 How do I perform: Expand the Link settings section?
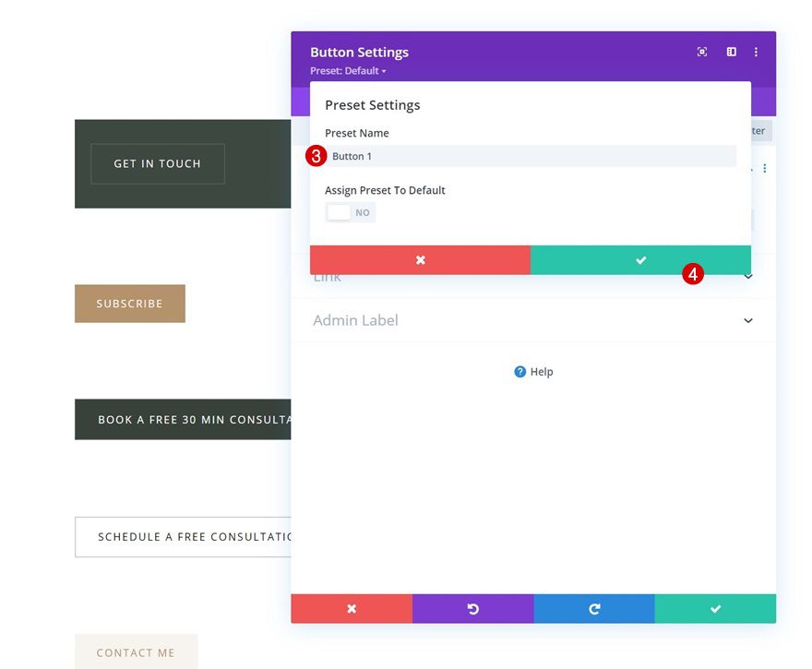coord(747,276)
